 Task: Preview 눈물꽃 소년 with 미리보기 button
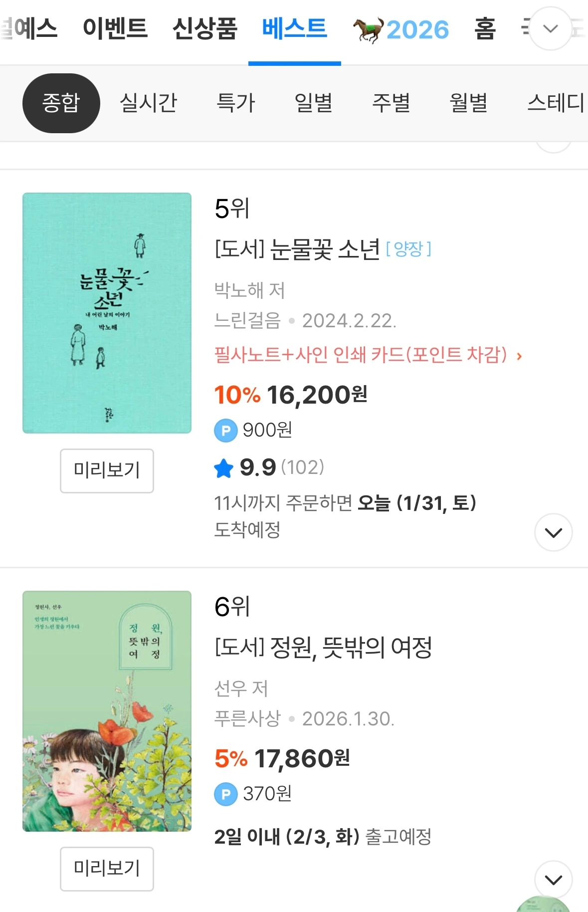[x=107, y=470]
